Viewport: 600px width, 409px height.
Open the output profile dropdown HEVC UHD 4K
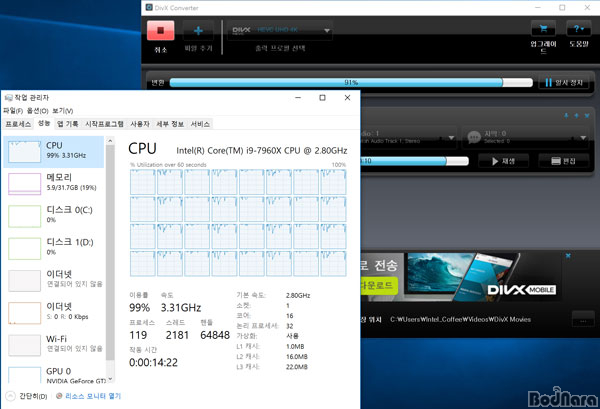point(280,30)
